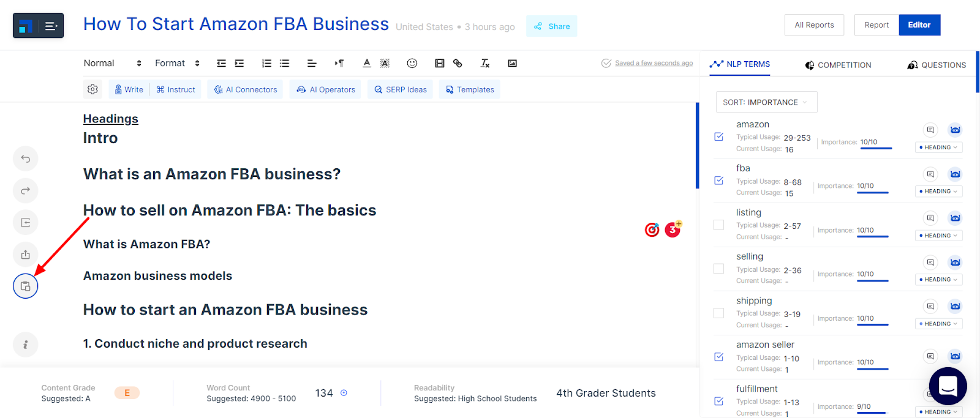Screen dimensions: 980x418
Task: Increase indent in the editor toolbar
Action: [x=239, y=63]
